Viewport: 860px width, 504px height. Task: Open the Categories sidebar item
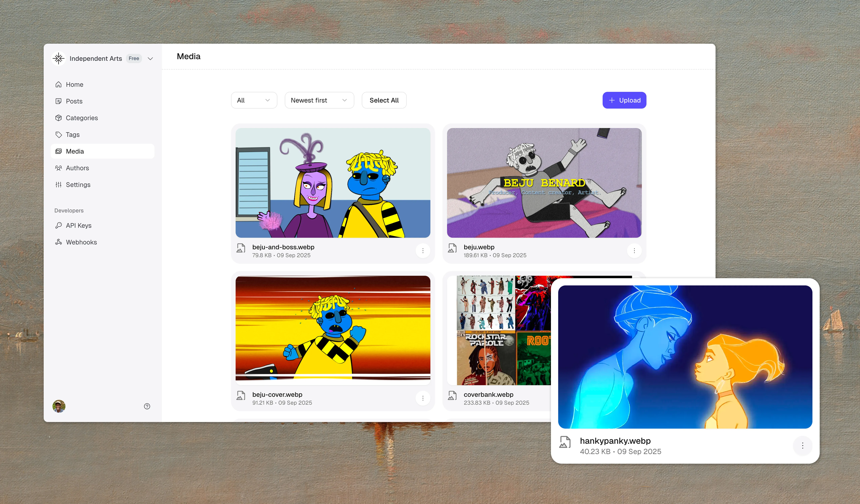82,118
